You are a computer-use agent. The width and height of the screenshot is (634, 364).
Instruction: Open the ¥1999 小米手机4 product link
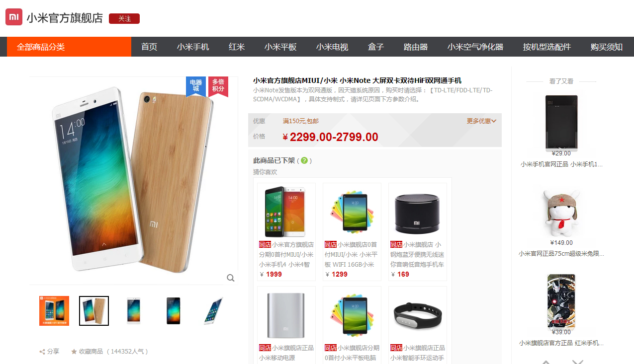click(x=286, y=232)
